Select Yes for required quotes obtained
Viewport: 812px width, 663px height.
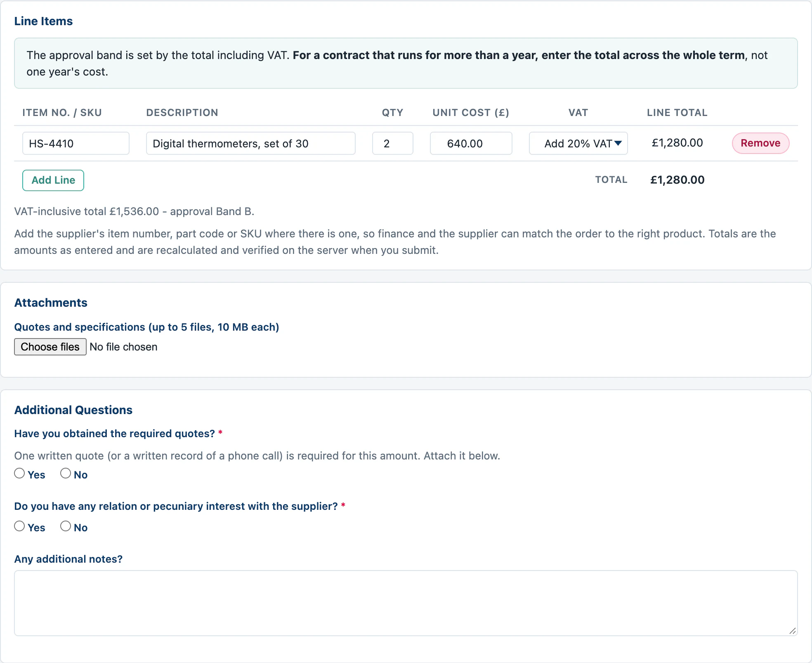pyautogui.click(x=19, y=473)
